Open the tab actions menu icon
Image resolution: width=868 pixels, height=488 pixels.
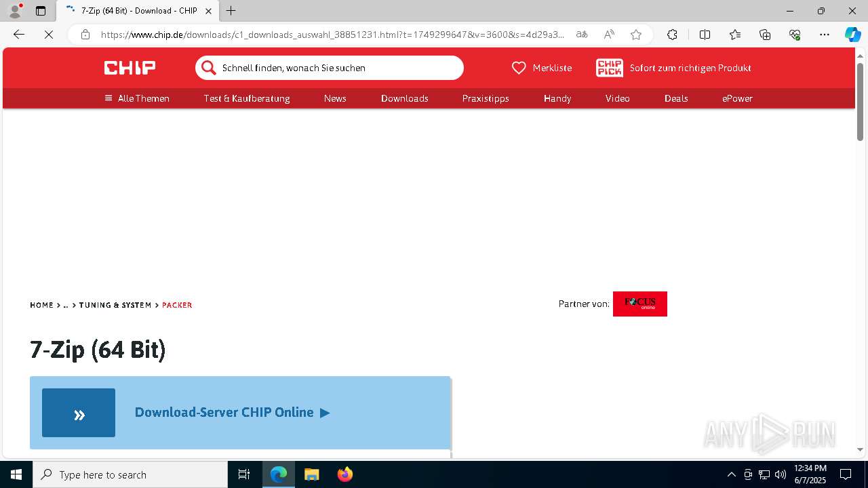41,11
